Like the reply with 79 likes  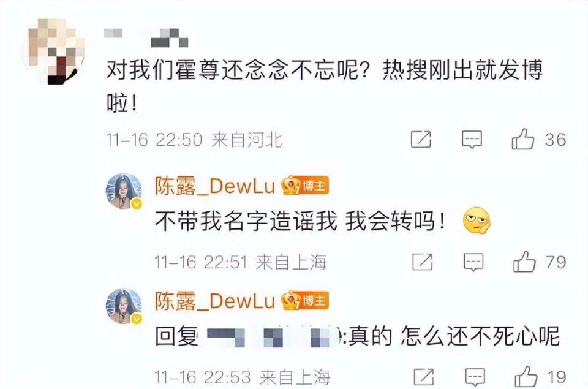coord(524,262)
